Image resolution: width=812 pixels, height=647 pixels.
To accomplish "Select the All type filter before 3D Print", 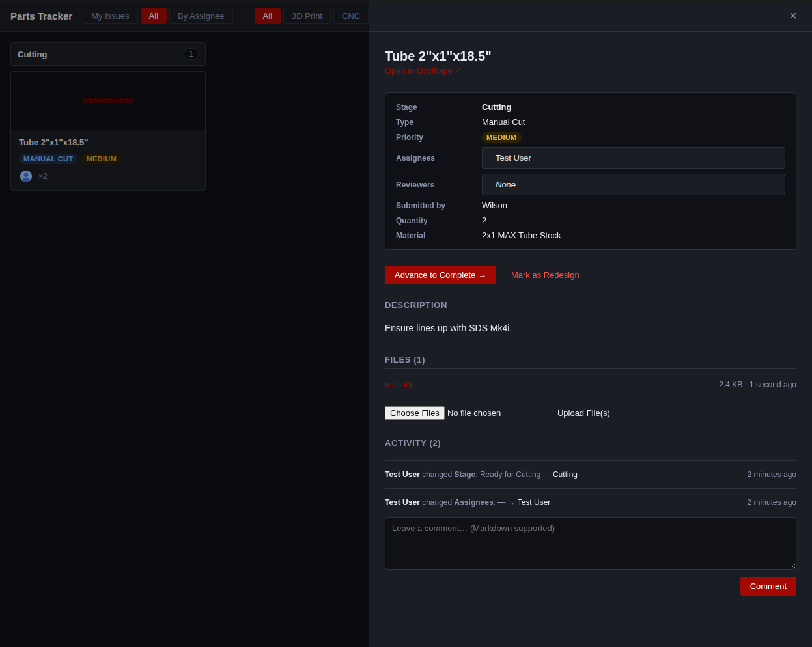I will click(268, 16).
